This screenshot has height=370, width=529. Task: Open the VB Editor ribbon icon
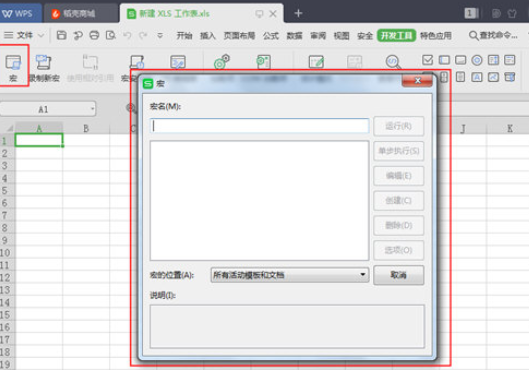(178, 62)
